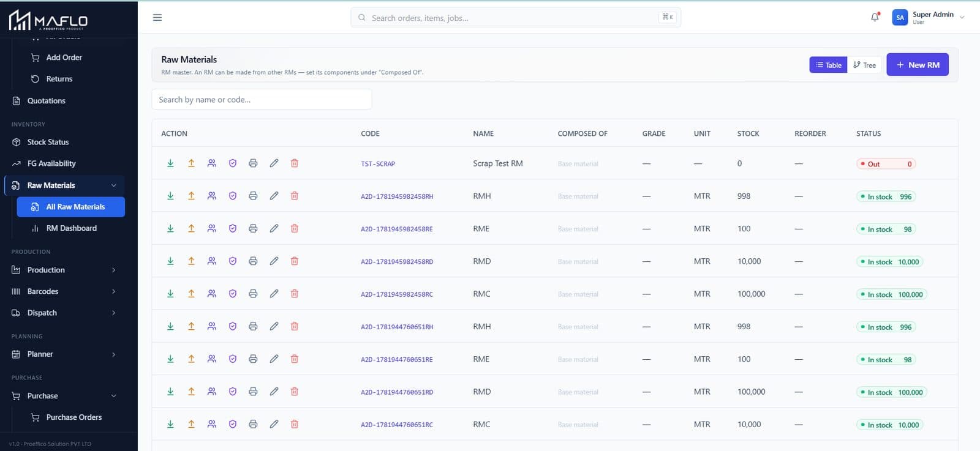Open code link TST-SCRAP
Screen dimensions: 980x451
tap(378, 164)
